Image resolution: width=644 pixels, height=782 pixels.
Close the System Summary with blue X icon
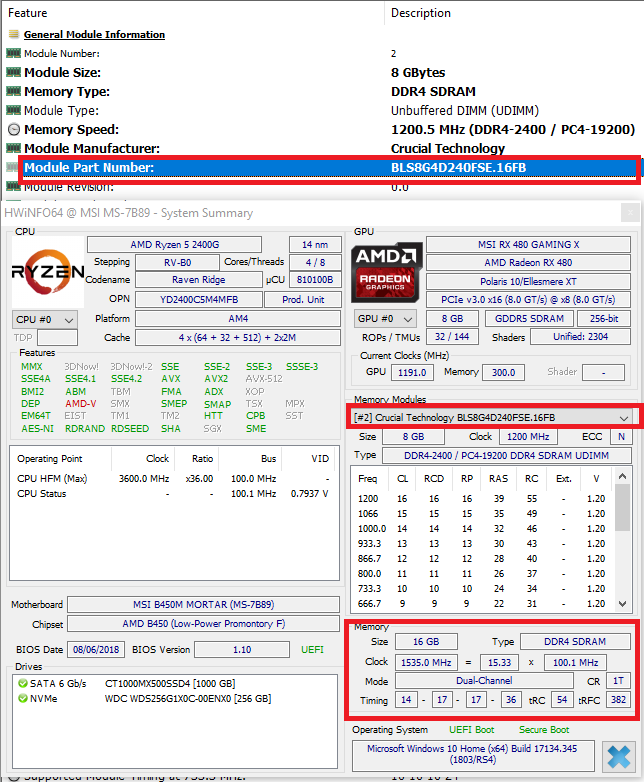coord(619,757)
